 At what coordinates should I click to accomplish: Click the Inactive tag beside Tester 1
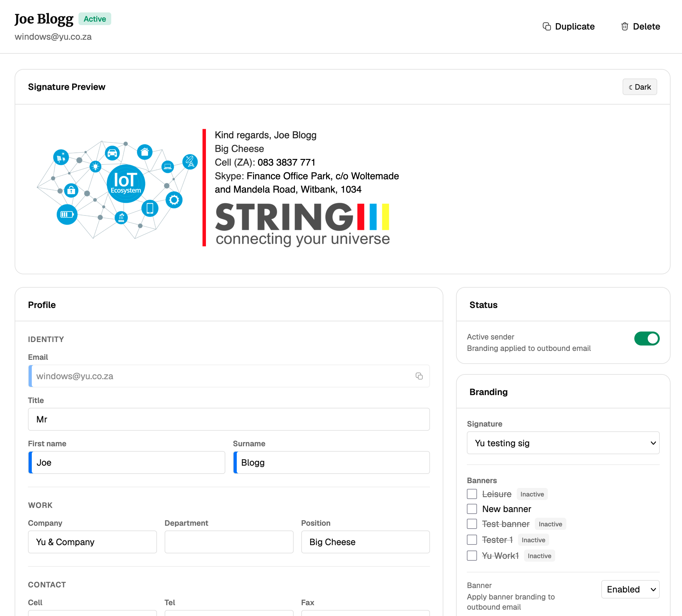coord(533,540)
